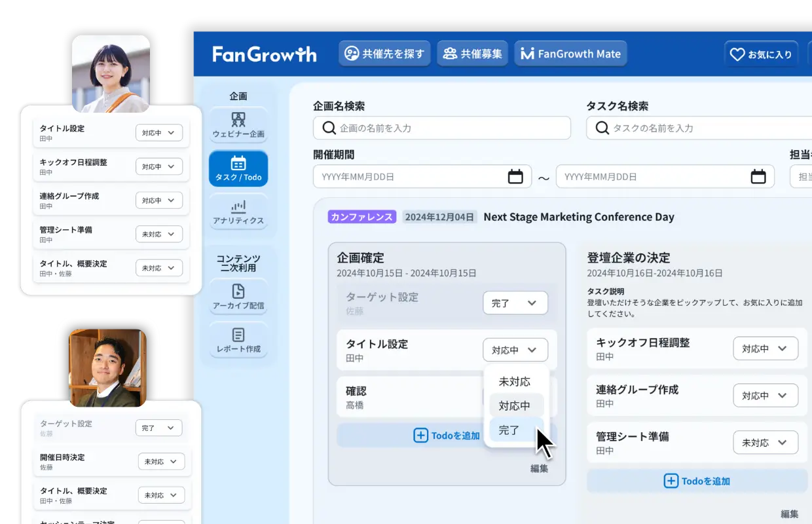Click the purple カンファレンス tag
Screen dimensions: 812x524
click(x=362, y=217)
